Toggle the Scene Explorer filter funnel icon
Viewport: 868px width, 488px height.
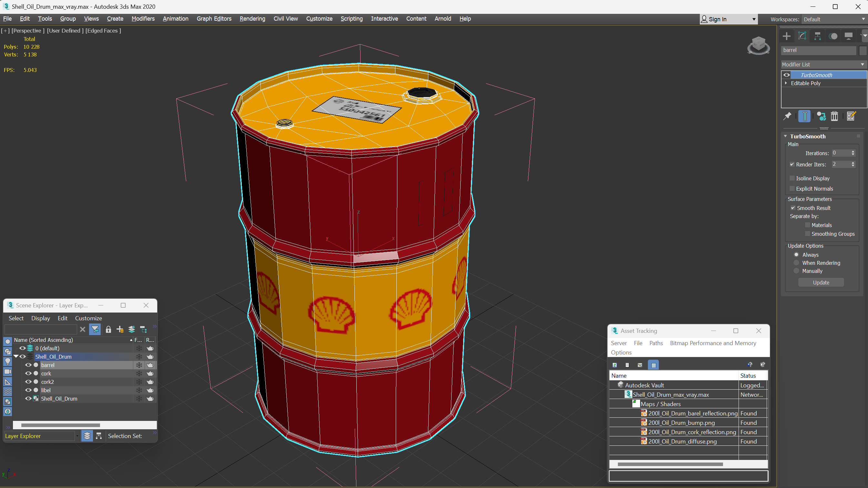[95, 329]
